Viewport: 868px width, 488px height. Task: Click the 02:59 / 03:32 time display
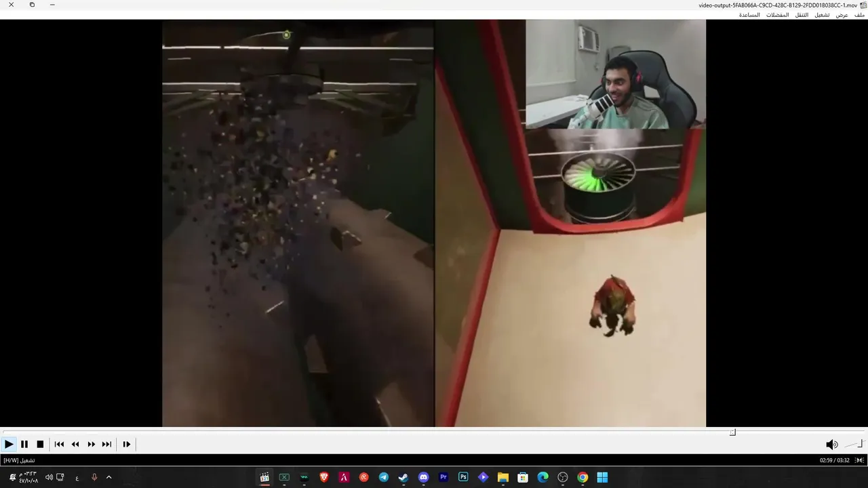[834, 460]
